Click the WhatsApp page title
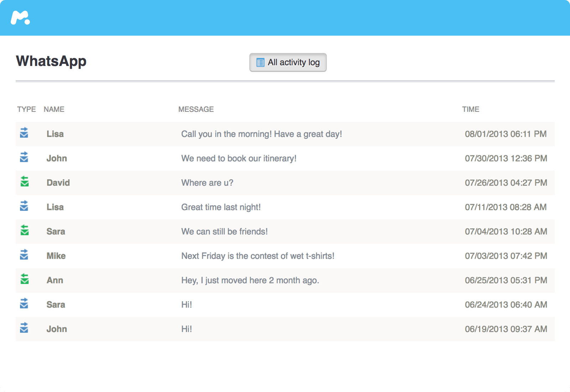570x392 pixels. coord(51,61)
